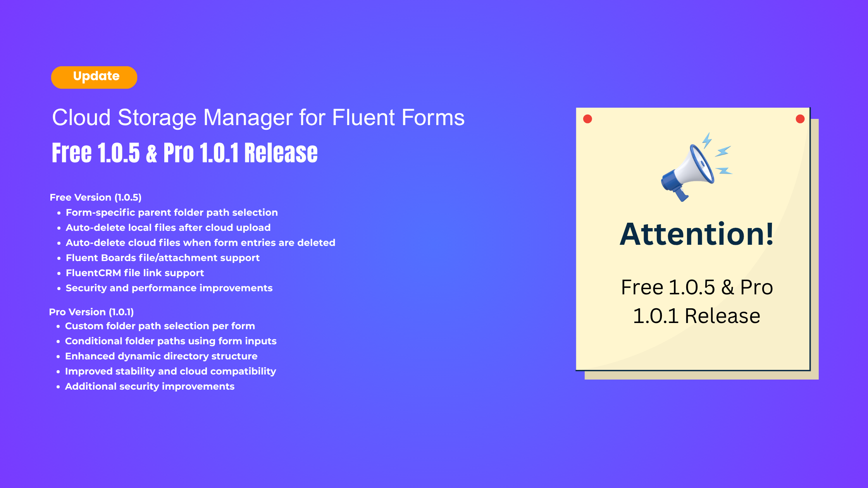Click the Free 1.0.5 & Pro 1.0.1 Release headline

coord(184,153)
